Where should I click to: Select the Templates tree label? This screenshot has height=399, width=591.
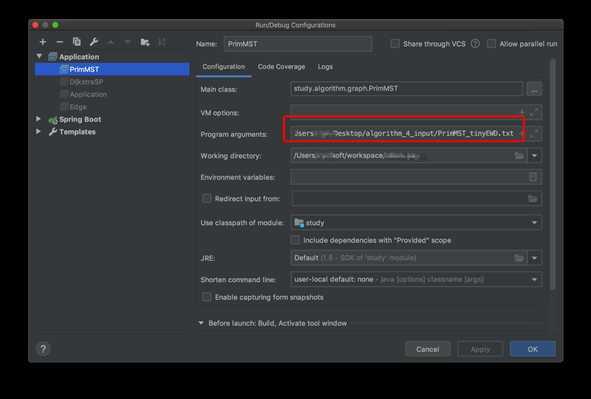tap(77, 132)
